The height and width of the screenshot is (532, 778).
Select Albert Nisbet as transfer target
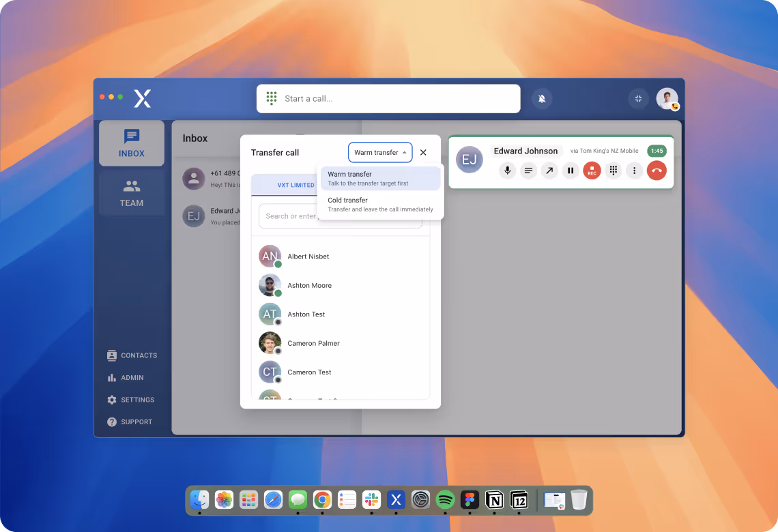click(341, 256)
